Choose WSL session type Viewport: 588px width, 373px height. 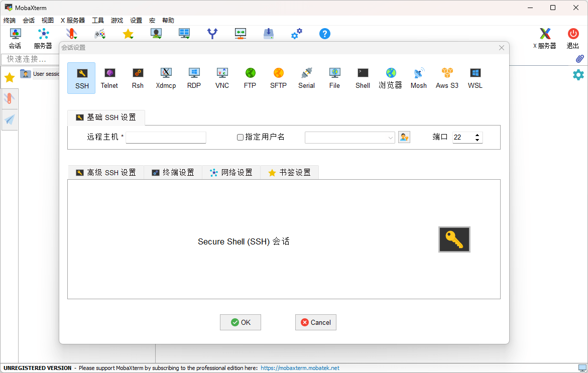475,78
